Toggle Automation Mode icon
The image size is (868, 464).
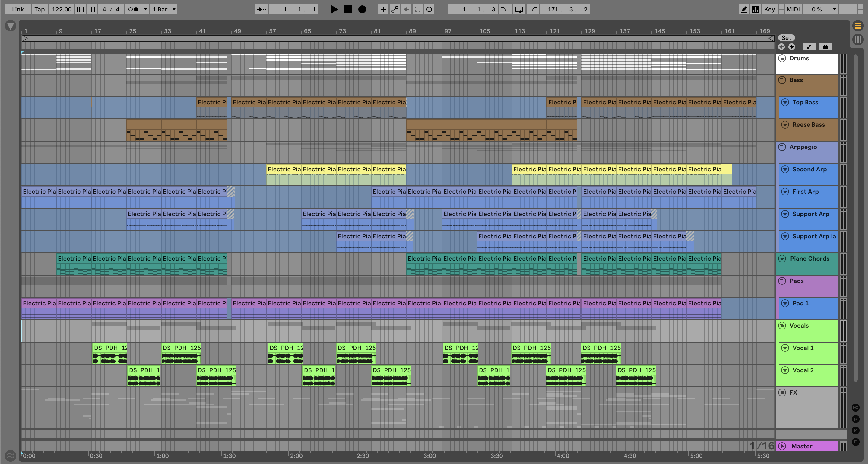809,47
